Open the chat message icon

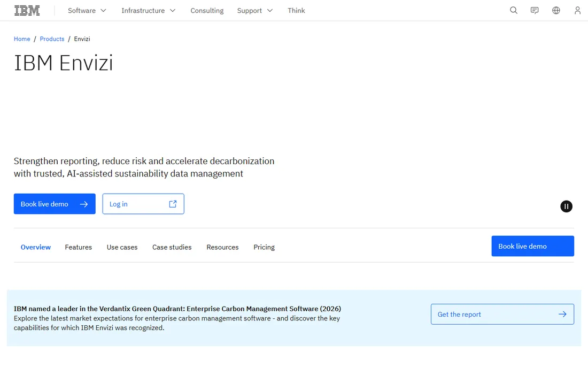[x=535, y=11]
